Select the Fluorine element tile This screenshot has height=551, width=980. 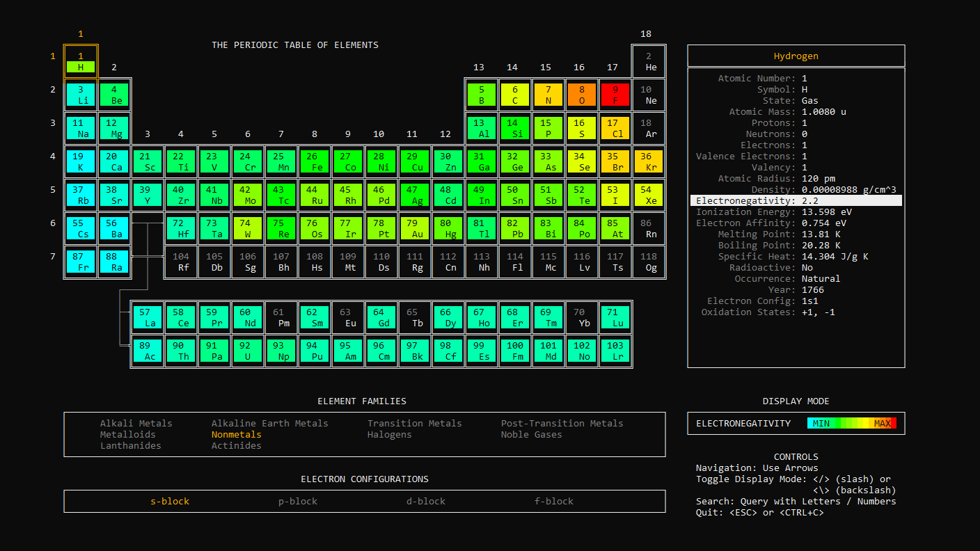pos(615,95)
